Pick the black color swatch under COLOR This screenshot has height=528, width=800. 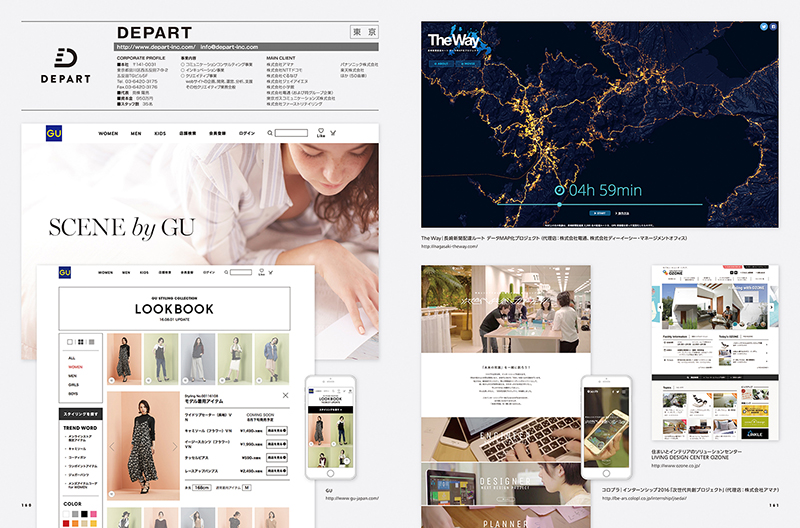(84, 514)
